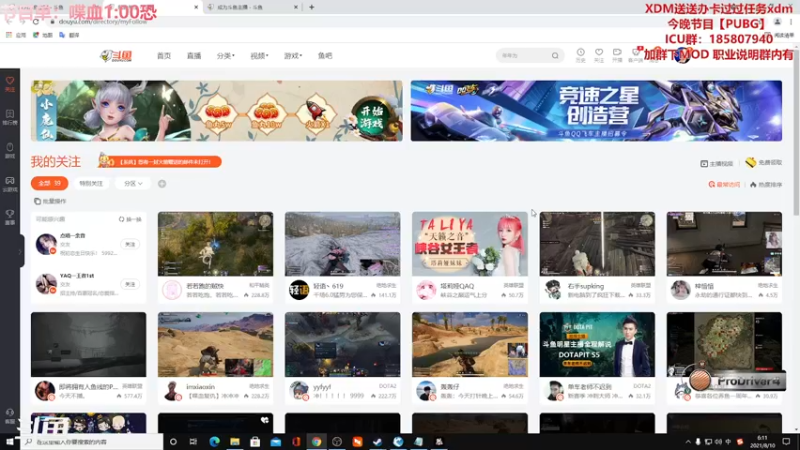800x450 pixels.
Task: Click the search magnifier icon
Action: coord(555,56)
